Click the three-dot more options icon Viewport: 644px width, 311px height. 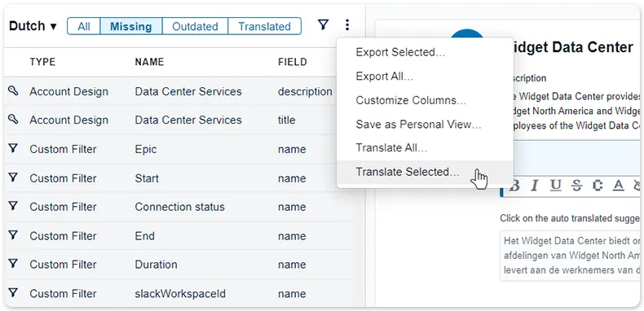point(347,25)
